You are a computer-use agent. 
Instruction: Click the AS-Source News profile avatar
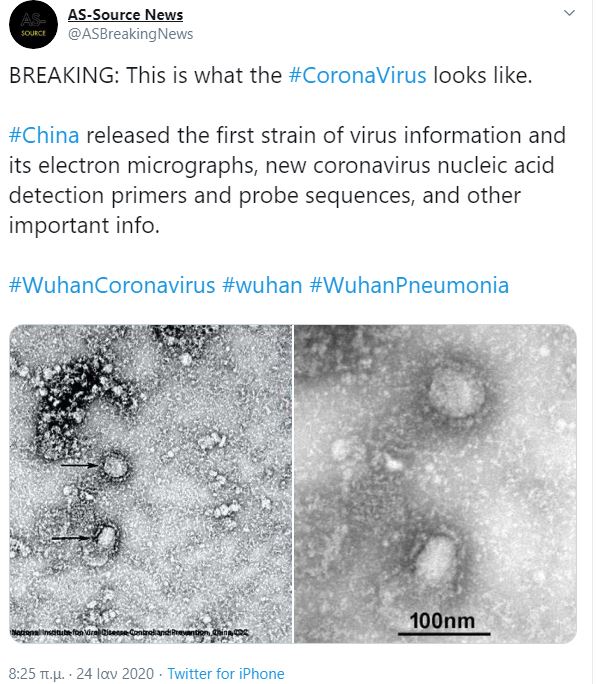coord(34,24)
